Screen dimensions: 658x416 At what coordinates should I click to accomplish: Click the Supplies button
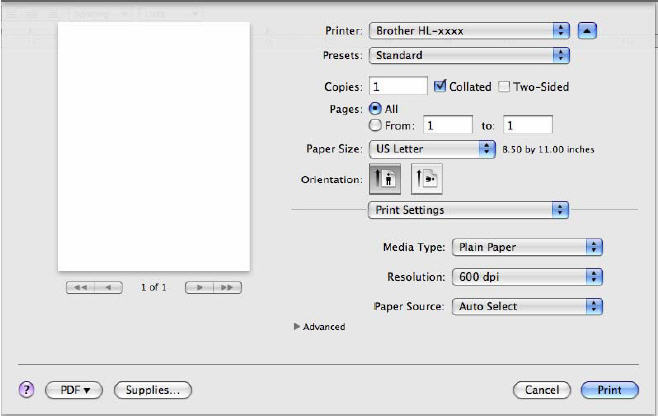(152, 389)
